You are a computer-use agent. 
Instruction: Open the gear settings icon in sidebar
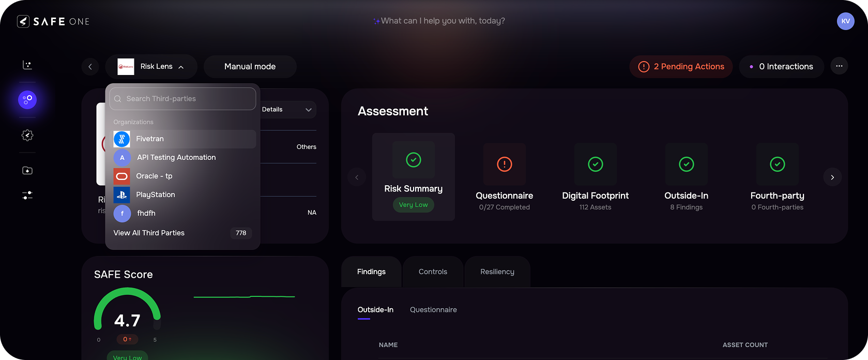pos(27,135)
